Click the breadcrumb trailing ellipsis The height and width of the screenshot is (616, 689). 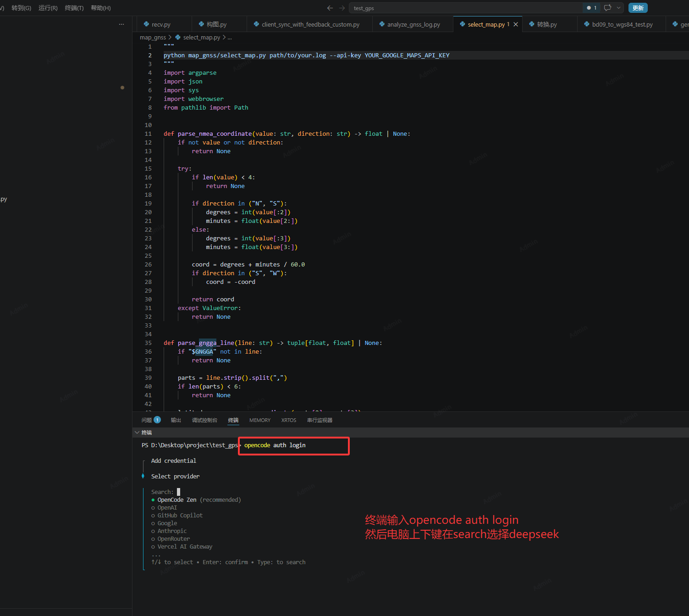click(230, 38)
